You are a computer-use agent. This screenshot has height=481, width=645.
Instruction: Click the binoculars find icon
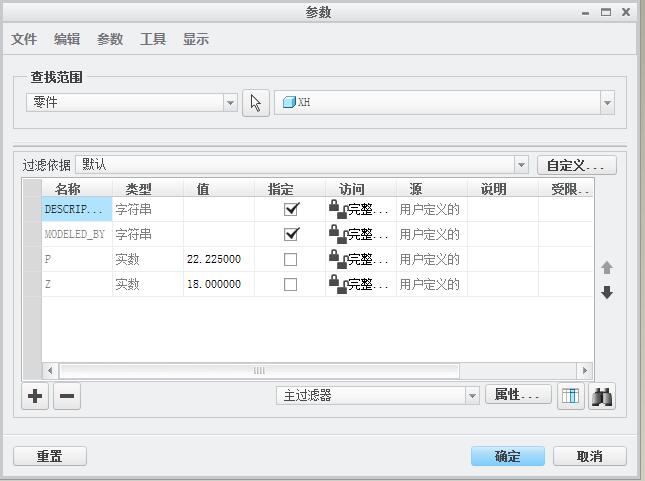pos(602,396)
